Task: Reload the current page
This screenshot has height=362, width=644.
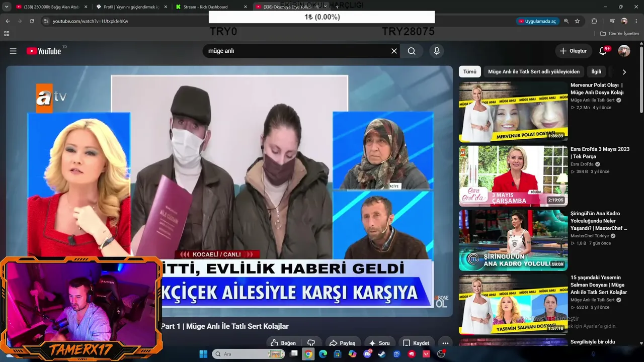Action: click(32, 21)
